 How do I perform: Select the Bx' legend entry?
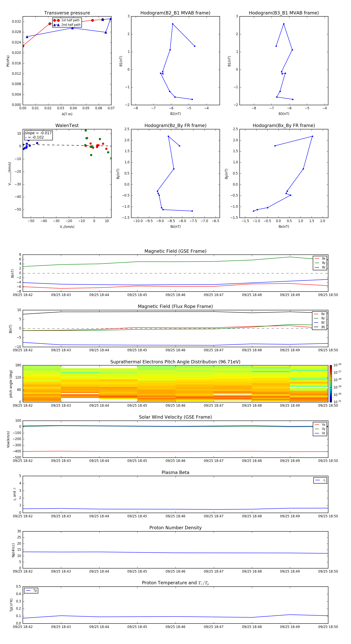pos(320,314)
